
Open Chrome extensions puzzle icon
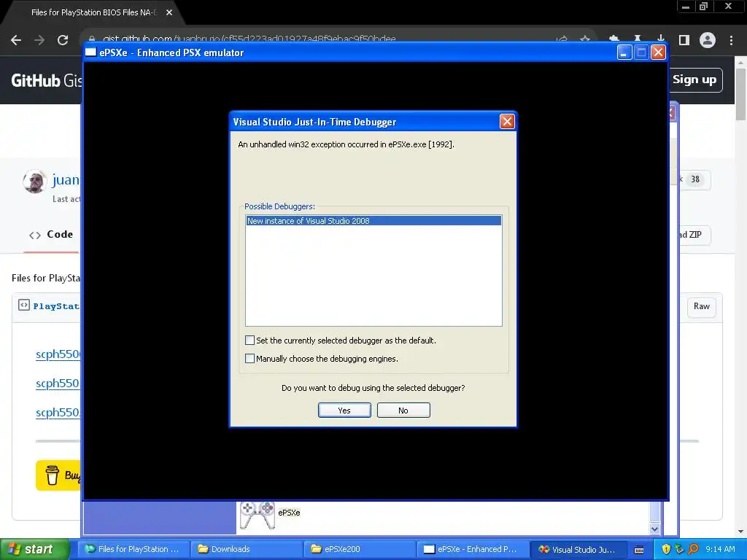[614, 39]
